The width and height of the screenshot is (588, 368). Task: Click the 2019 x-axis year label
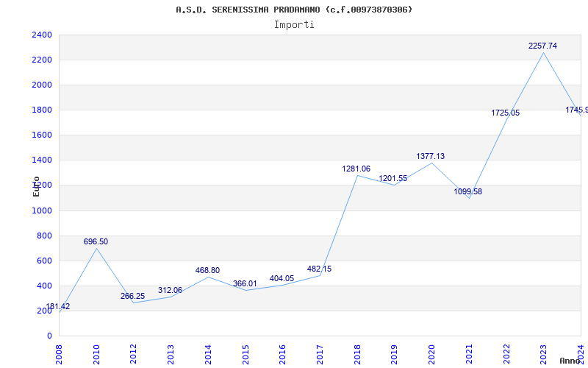395,354
